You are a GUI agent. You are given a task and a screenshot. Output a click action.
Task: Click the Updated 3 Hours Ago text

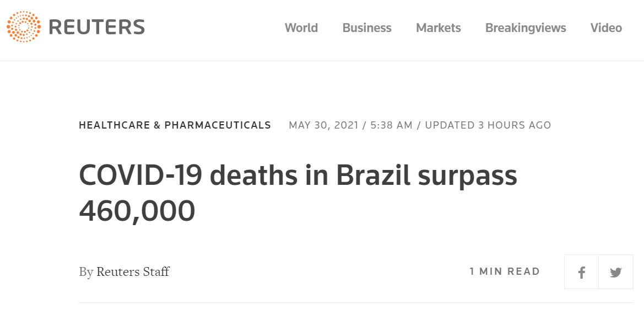point(488,125)
